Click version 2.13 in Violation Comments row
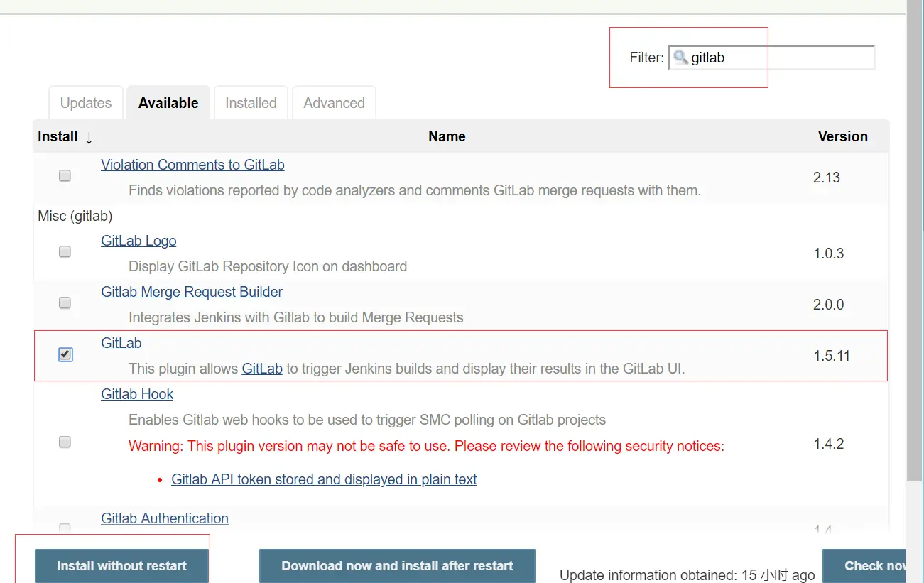The image size is (924, 583). pyautogui.click(x=827, y=178)
